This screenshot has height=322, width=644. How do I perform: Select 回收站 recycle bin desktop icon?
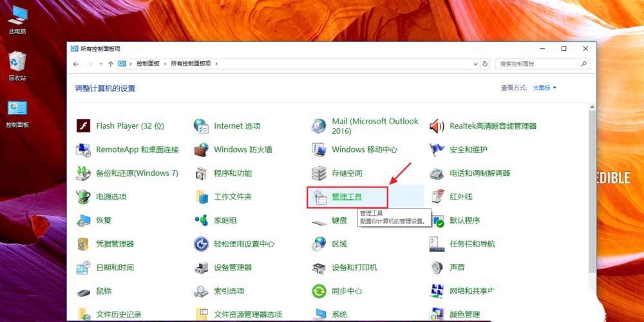click(x=17, y=66)
